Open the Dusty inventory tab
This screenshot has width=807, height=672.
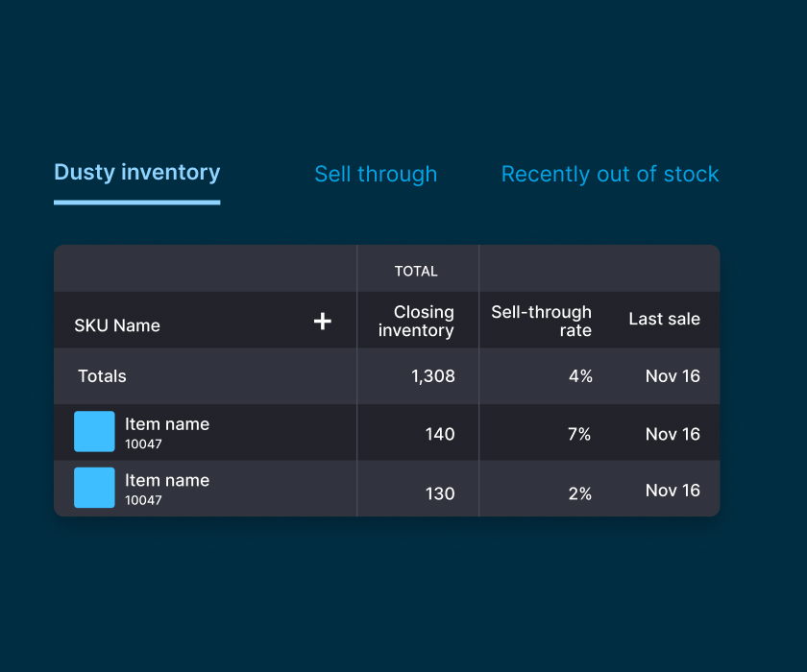point(136,173)
